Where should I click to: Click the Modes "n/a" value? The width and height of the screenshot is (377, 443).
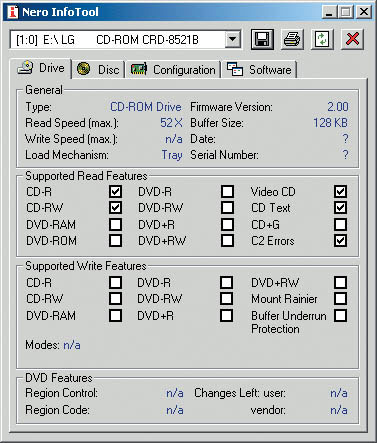(x=72, y=345)
